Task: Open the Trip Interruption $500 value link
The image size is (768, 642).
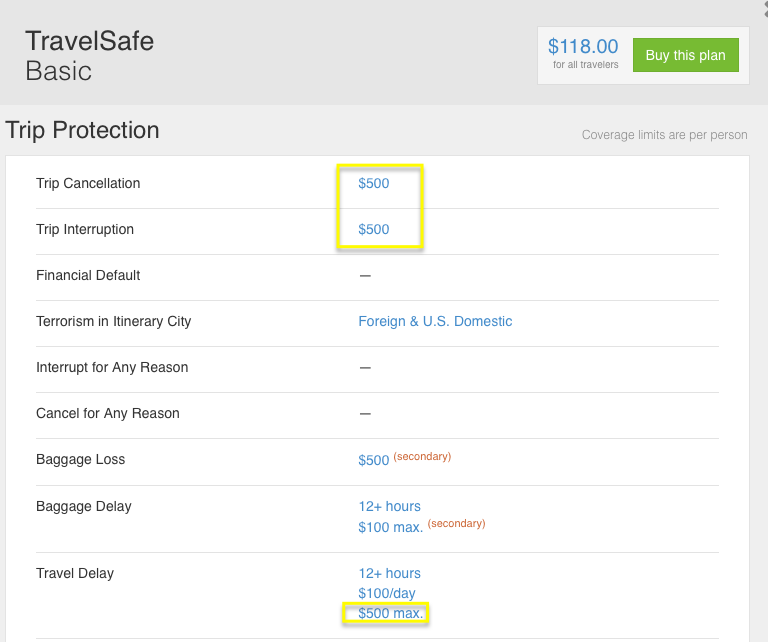Action: [374, 229]
